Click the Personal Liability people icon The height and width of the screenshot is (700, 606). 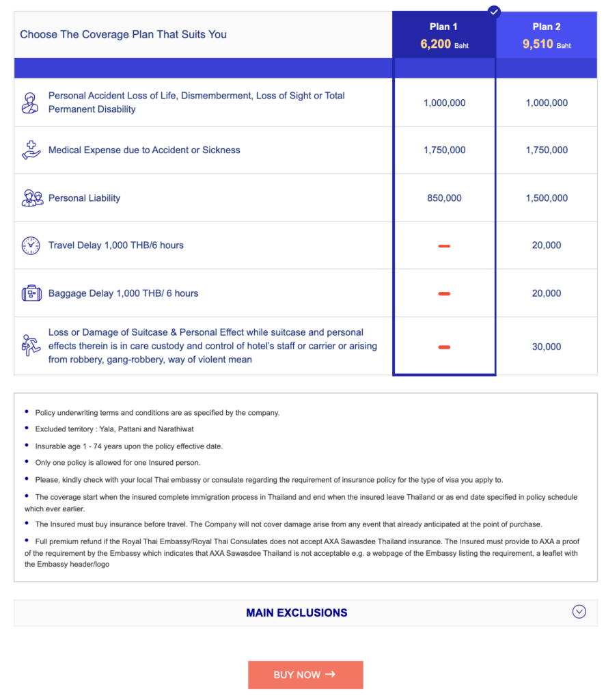point(31,198)
